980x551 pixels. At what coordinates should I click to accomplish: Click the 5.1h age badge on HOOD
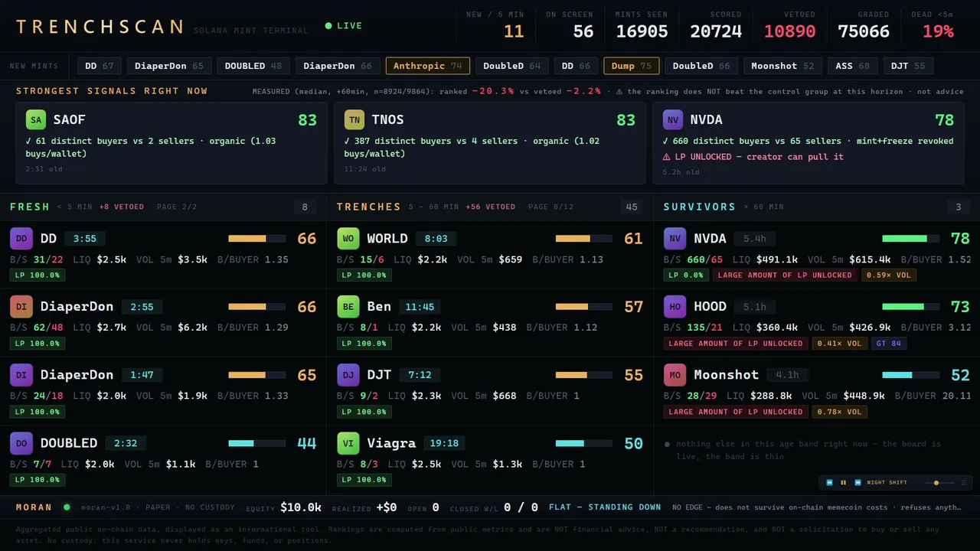[754, 307]
